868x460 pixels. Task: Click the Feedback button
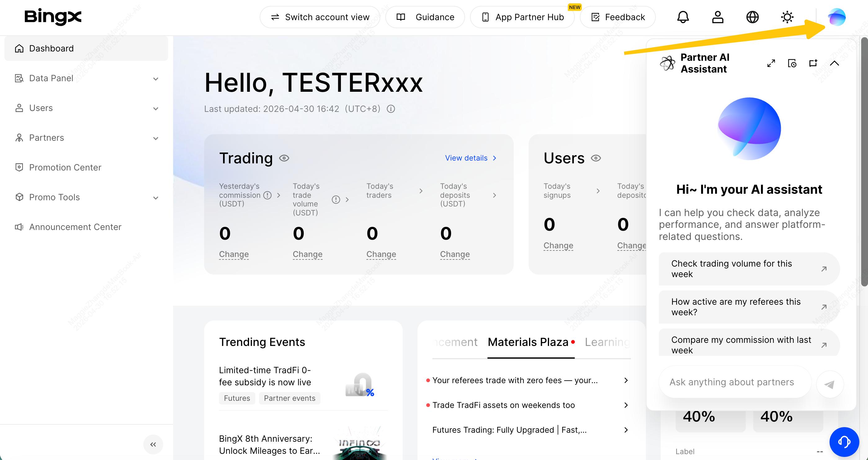(618, 17)
